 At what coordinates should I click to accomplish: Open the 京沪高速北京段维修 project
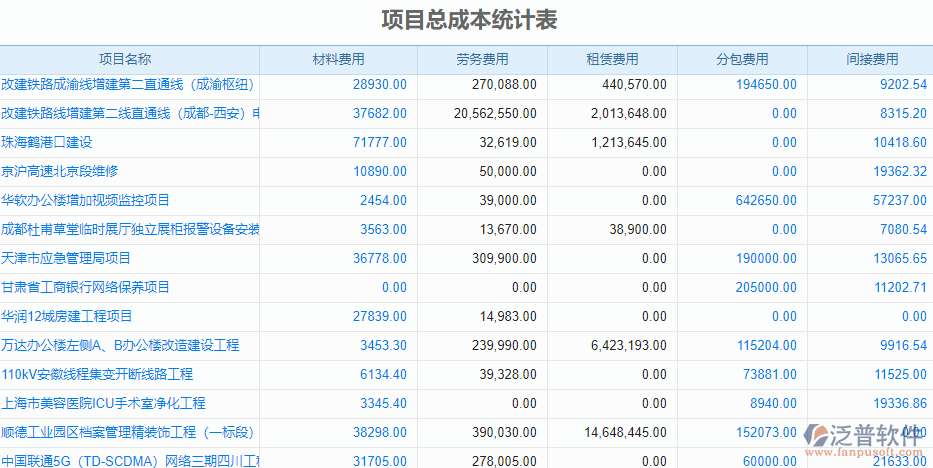click(x=60, y=172)
